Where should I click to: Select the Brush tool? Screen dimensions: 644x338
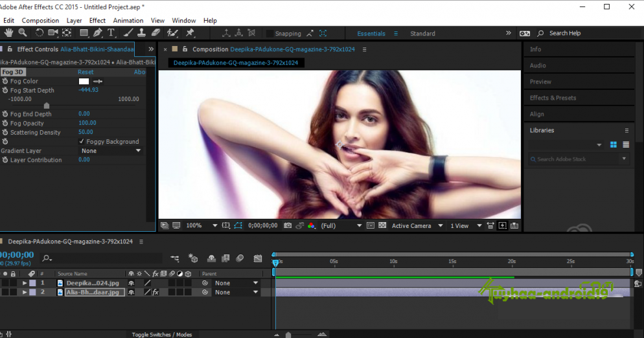[x=128, y=33]
